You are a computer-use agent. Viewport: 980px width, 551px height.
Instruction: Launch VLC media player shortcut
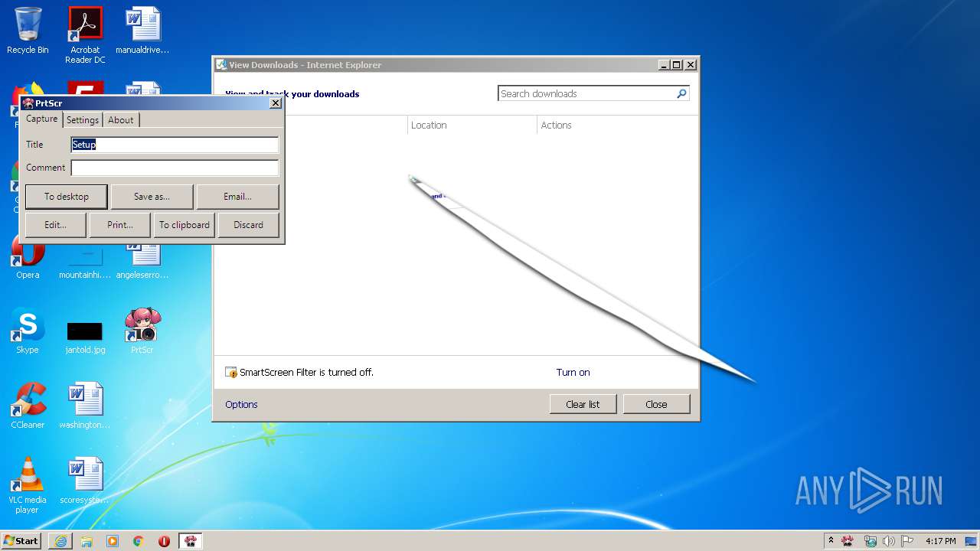point(28,485)
